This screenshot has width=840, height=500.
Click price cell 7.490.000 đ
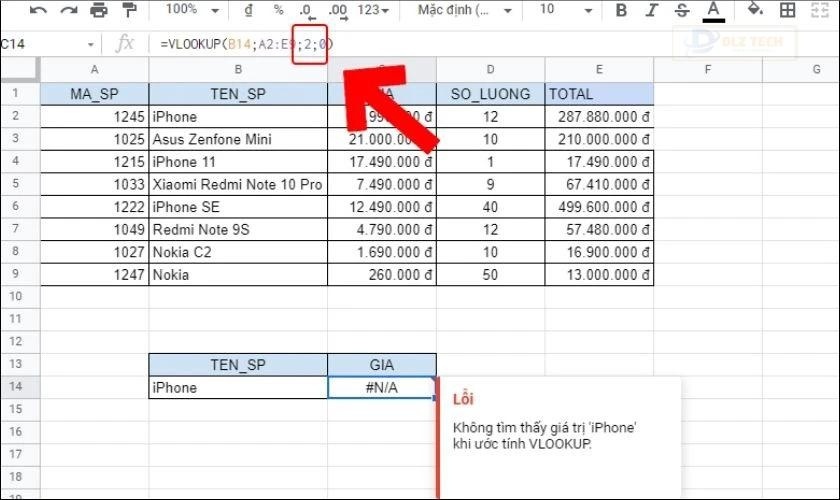pos(382,184)
